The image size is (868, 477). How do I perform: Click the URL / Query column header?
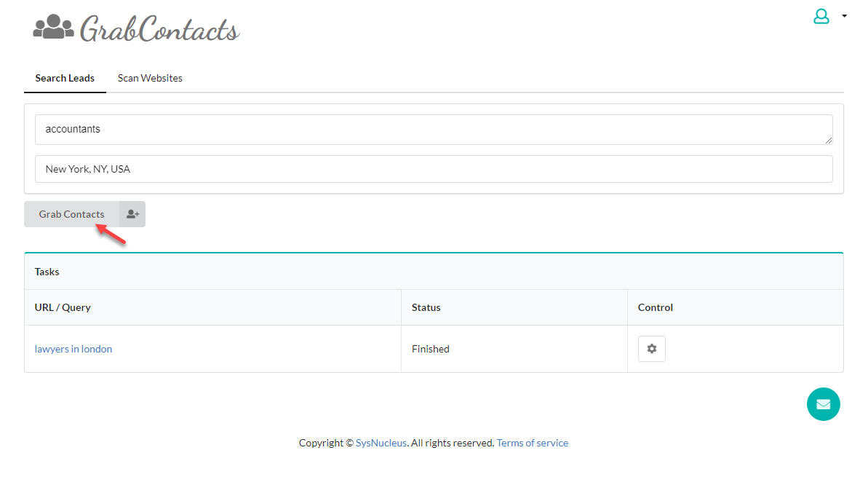coord(63,307)
